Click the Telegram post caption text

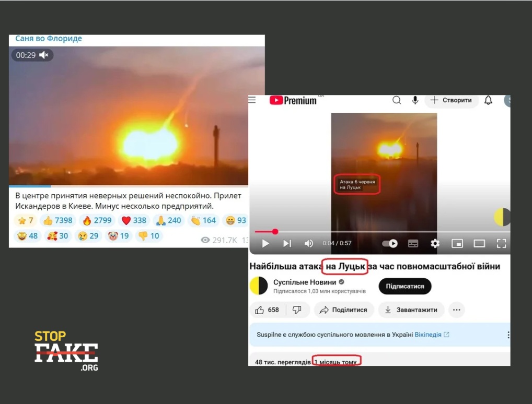click(128, 201)
